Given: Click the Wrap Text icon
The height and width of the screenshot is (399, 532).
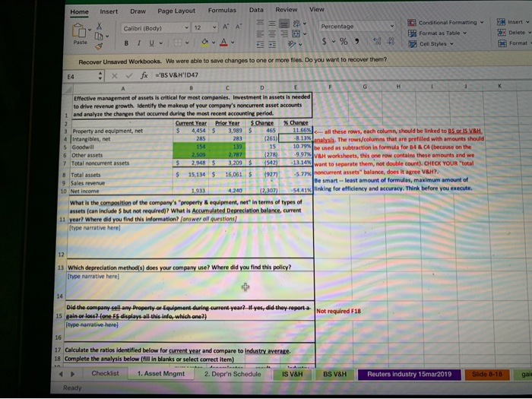Looking at the screenshot, I should point(296,23).
